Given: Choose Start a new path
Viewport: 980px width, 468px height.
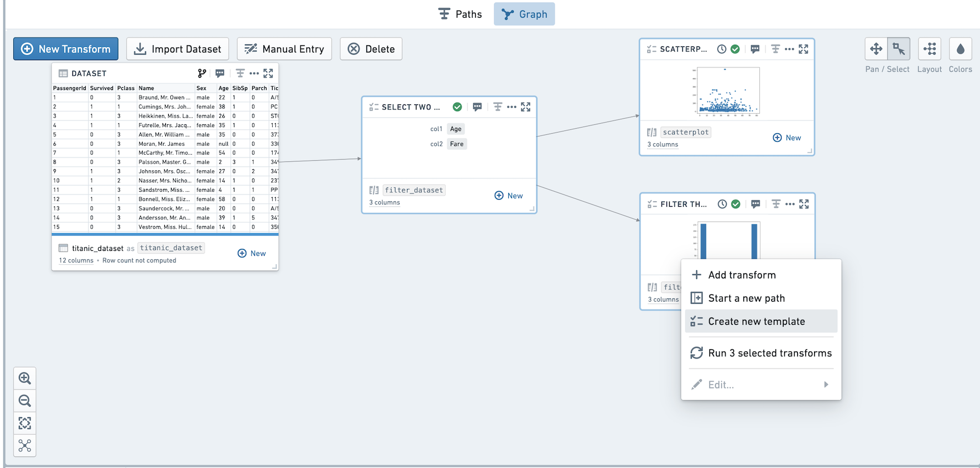Looking at the screenshot, I should tap(761, 298).
